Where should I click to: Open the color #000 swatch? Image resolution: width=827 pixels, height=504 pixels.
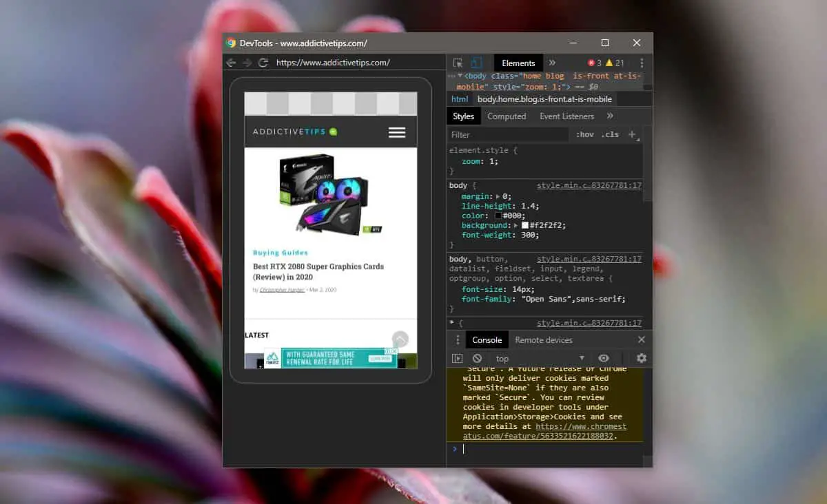click(x=498, y=216)
